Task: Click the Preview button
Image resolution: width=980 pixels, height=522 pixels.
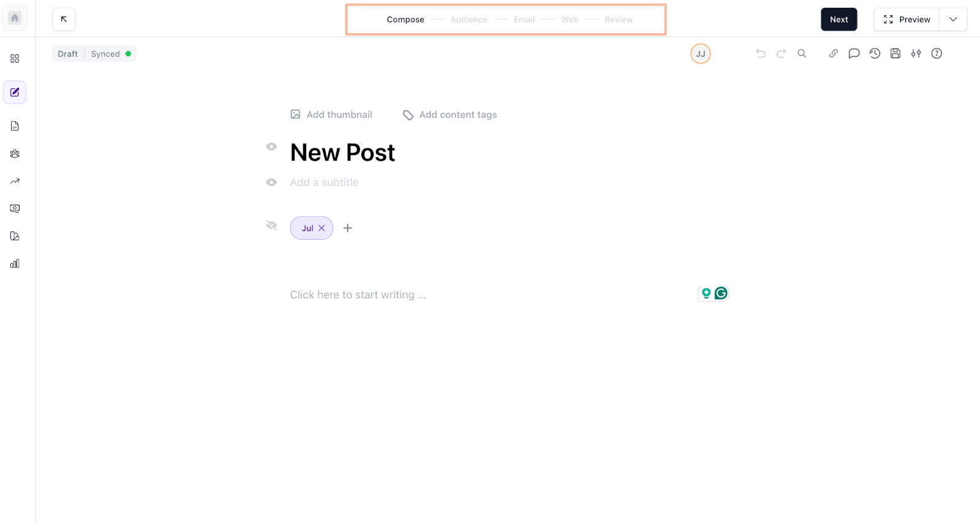Action: click(x=907, y=20)
